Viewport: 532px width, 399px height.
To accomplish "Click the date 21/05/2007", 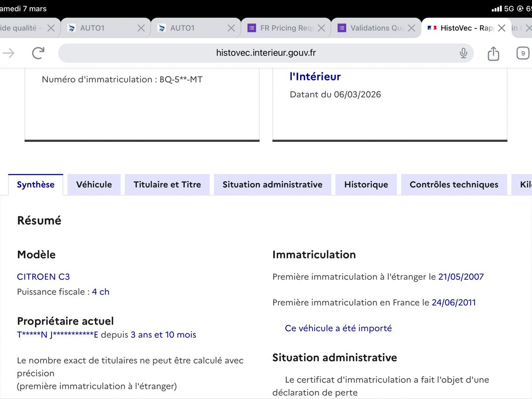I will (461, 277).
